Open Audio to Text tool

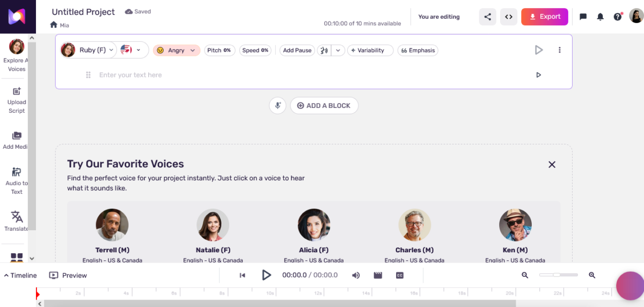[x=17, y=180]
